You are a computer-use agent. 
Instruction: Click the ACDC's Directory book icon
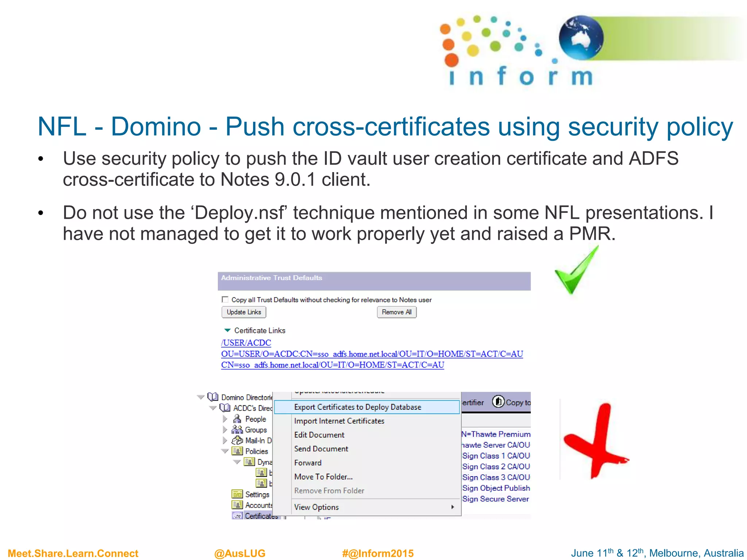tap(225, 408)
